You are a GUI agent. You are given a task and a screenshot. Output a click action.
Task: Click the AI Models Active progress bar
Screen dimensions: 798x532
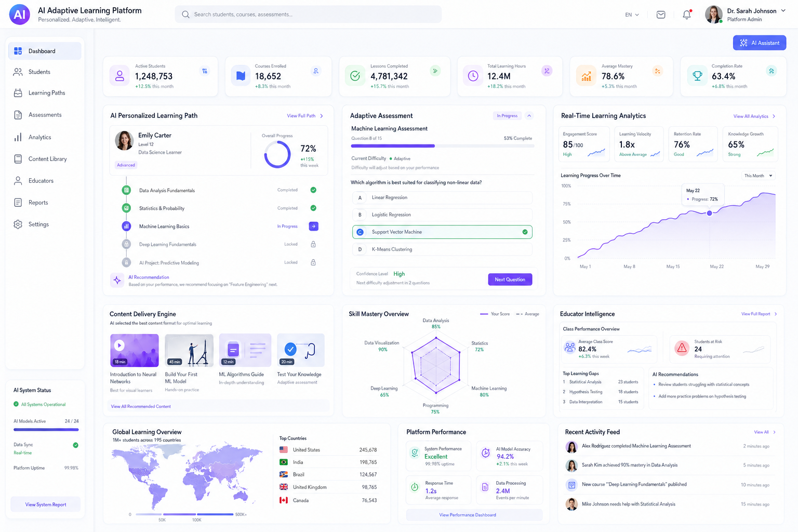click(x=46, y=430)
